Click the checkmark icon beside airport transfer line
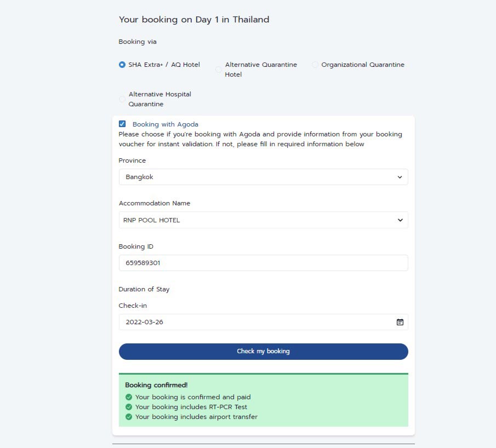Image resolution: width=496 pixels, height=448 pixels. coord(128,417)
